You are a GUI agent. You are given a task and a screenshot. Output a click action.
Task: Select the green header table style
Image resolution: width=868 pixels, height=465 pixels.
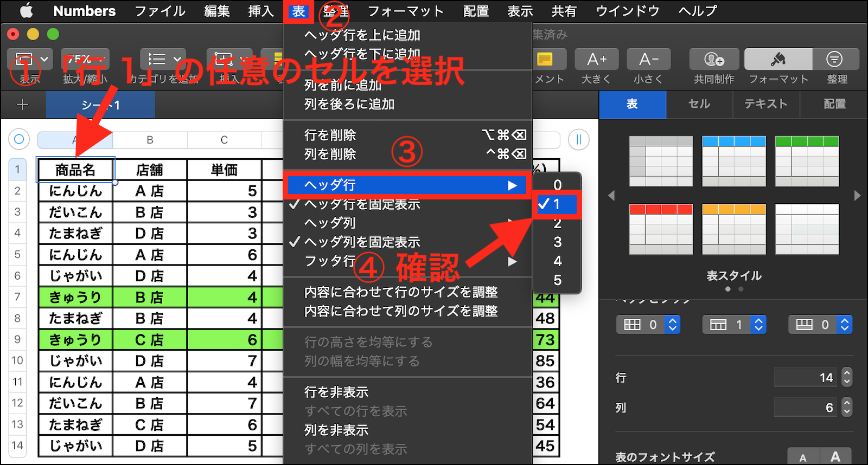coord(807,161)
